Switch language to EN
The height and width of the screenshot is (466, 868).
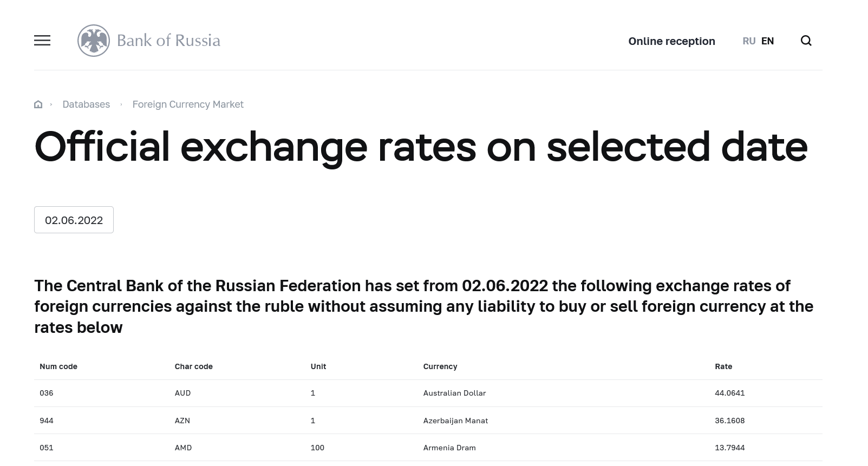pyautogui.click(x=767, y=41)
